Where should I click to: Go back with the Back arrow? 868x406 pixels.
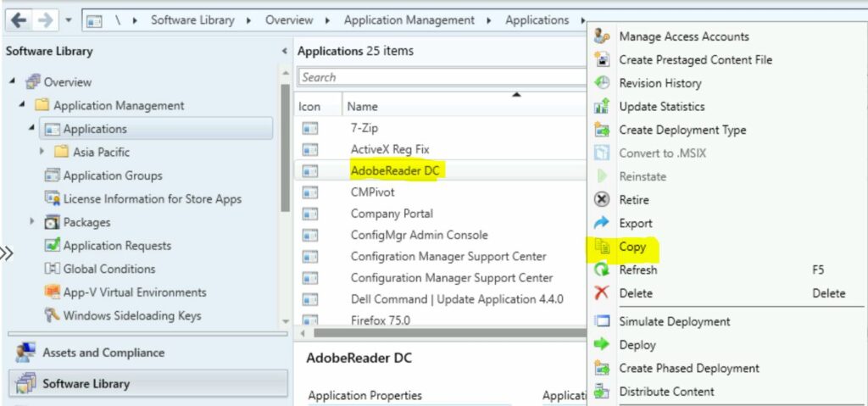[19, 20]
